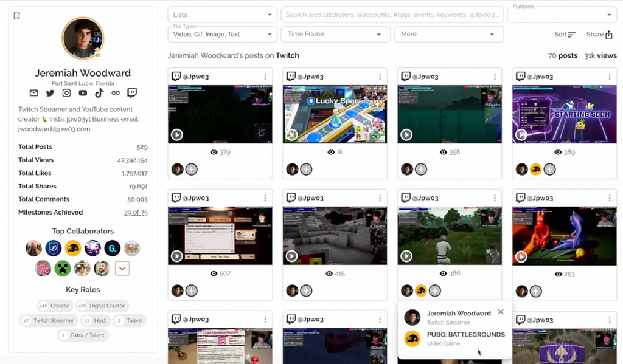
Task: Click the Sort filter icon
Action: (x=571, y=35)
